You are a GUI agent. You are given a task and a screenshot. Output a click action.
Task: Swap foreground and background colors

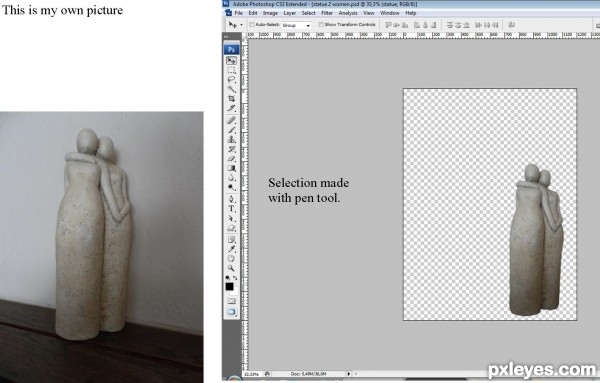[x=235, y=278]
